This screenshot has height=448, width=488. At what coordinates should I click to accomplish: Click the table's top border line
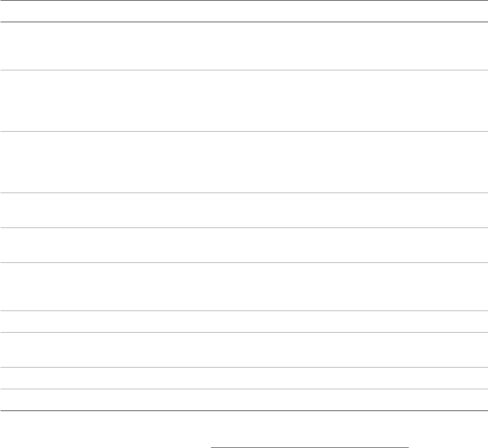244,1
